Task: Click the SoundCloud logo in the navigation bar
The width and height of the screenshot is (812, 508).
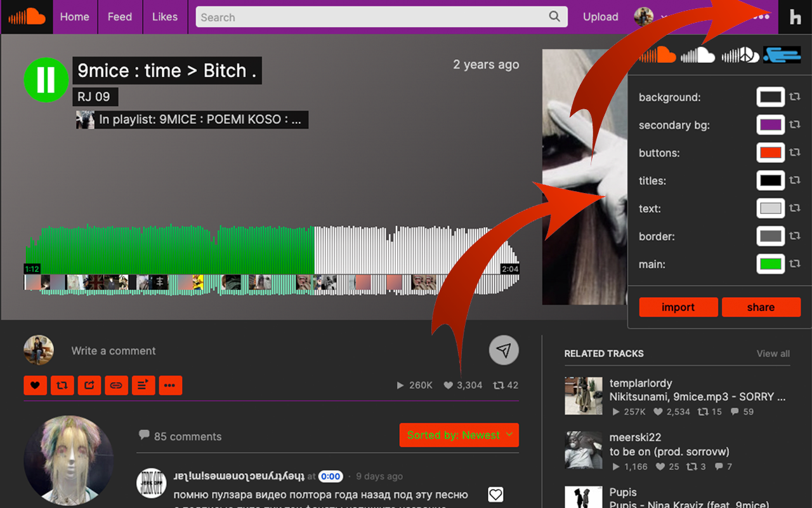Action: [x=27, y=17]
